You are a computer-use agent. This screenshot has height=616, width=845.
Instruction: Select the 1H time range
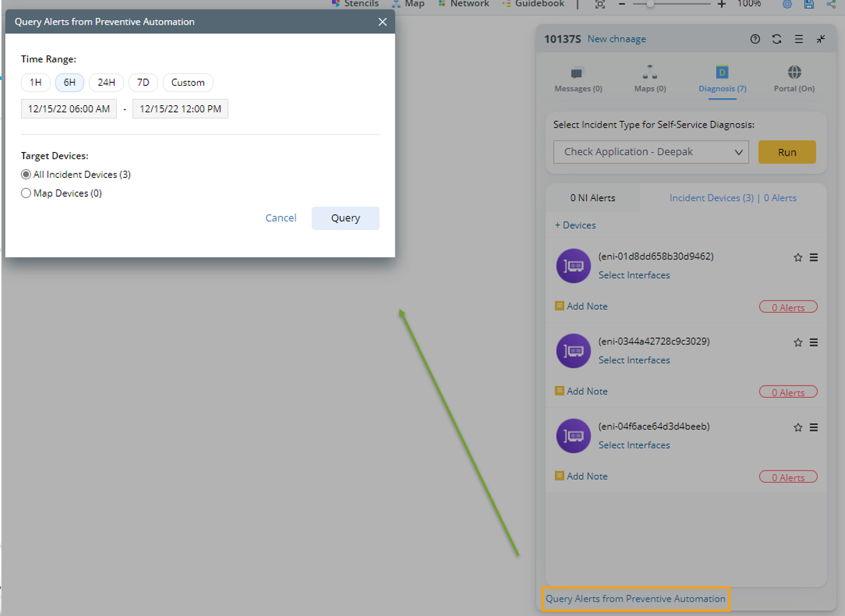[35, 82]
